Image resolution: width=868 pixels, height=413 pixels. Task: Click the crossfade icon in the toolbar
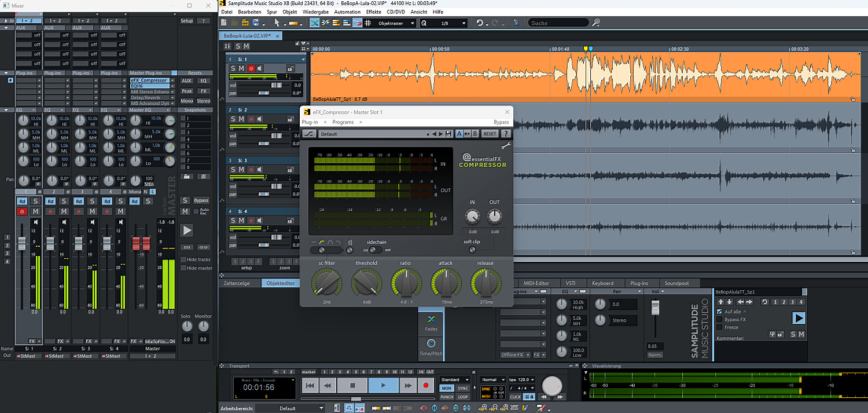314,23
